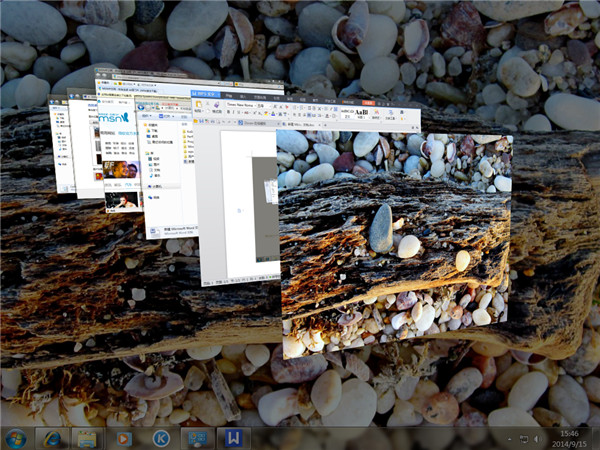Viewport: 600px width, 450px height.
Task: Click Show Desktop at the taskbar's far right
Action: coord(596,438)
